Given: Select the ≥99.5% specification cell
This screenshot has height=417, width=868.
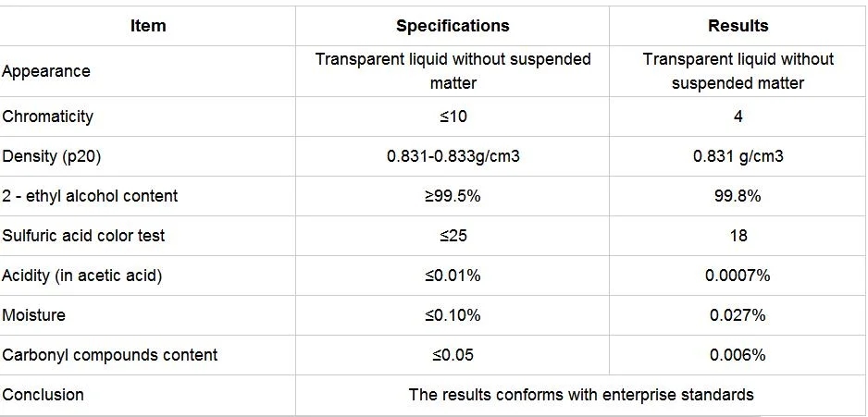Looking at the screenshot, I should [x=453, y=196].
